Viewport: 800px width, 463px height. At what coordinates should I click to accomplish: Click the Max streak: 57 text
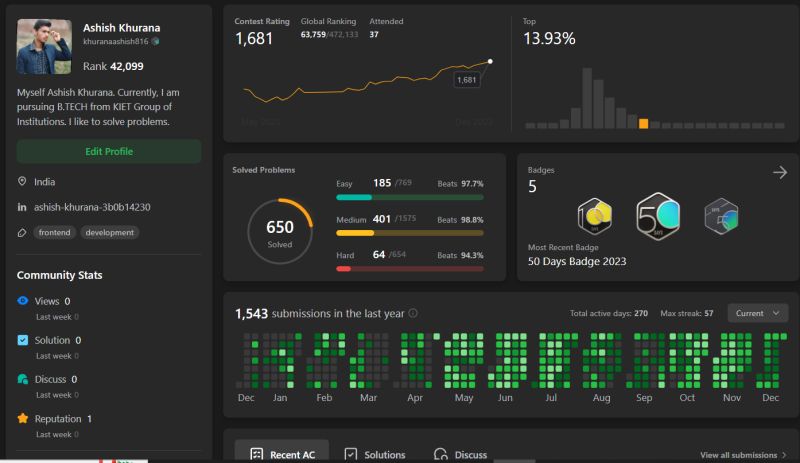(x=687, y=313)
